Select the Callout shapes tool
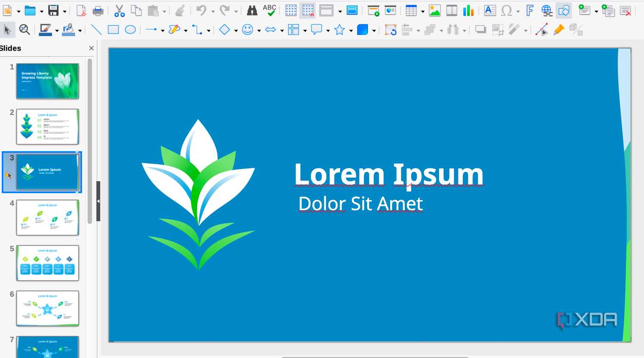 coord(316,30)
